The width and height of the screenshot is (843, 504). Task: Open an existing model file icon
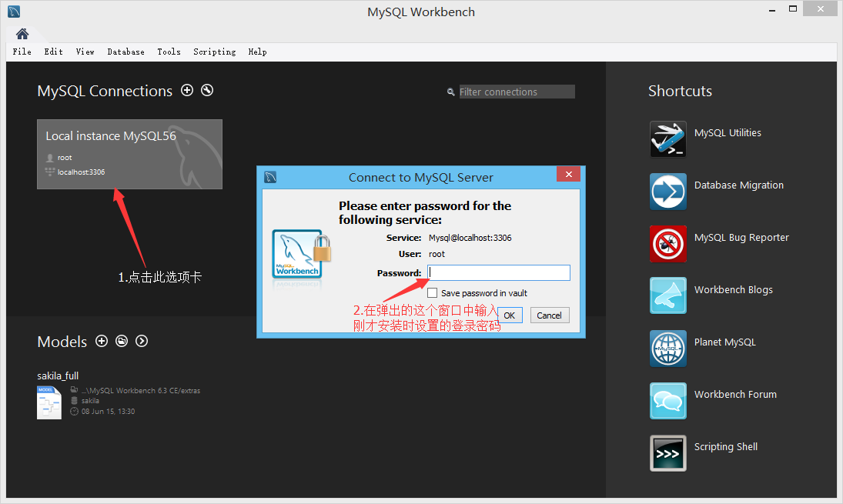pyautogui.click(x=122, y=341)
